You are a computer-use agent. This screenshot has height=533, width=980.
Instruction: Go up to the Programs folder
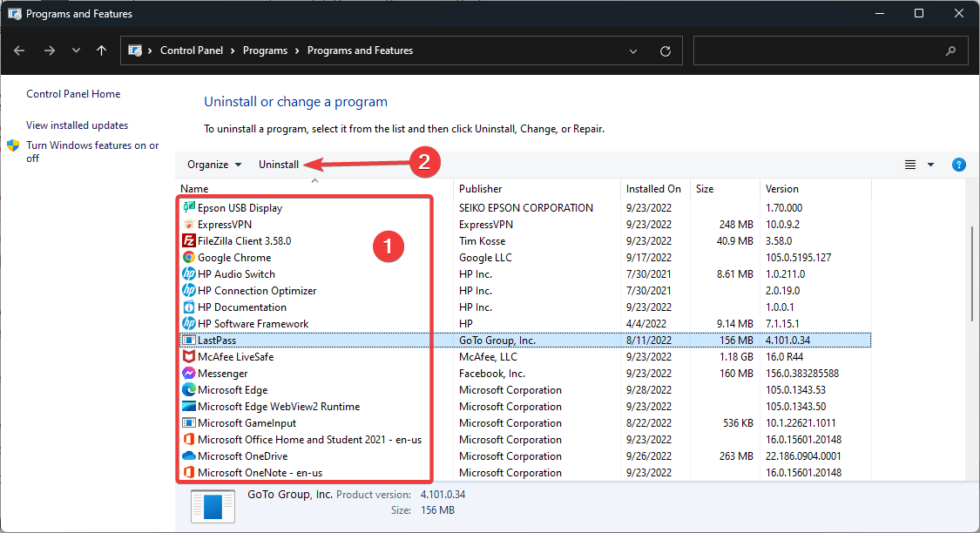click(x=101, y=51)
